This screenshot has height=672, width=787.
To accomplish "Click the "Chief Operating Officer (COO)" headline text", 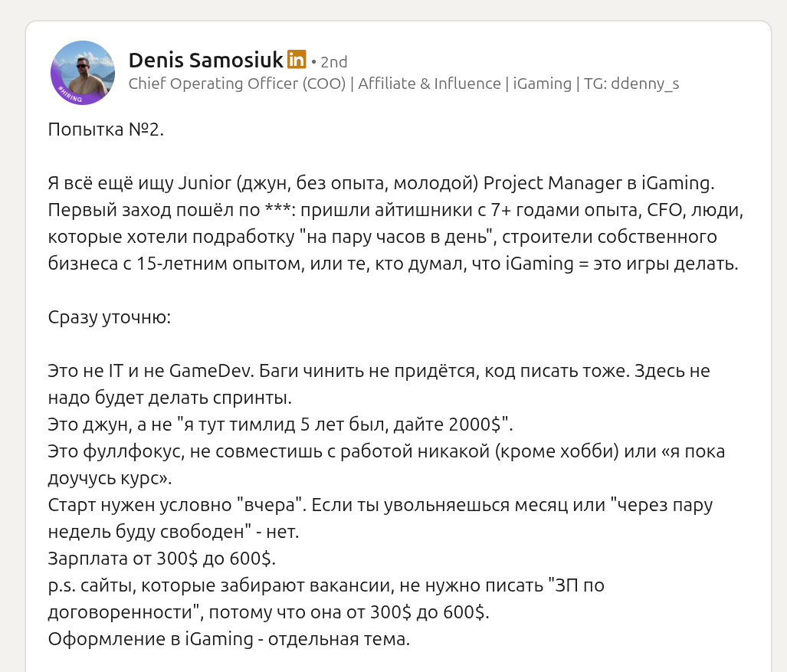I will point(236,84).
